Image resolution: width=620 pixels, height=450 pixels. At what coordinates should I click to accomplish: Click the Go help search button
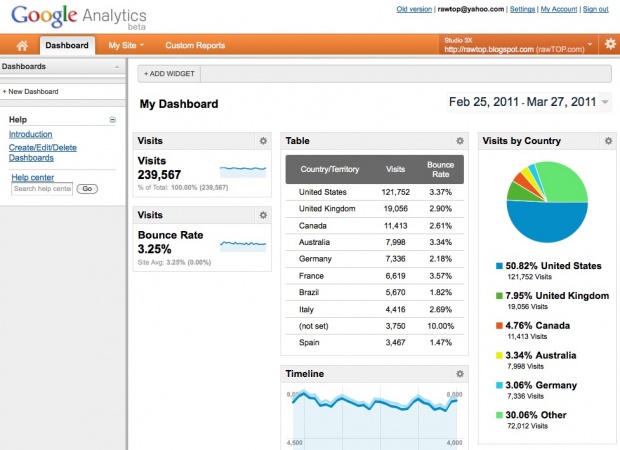pos(87,189)
